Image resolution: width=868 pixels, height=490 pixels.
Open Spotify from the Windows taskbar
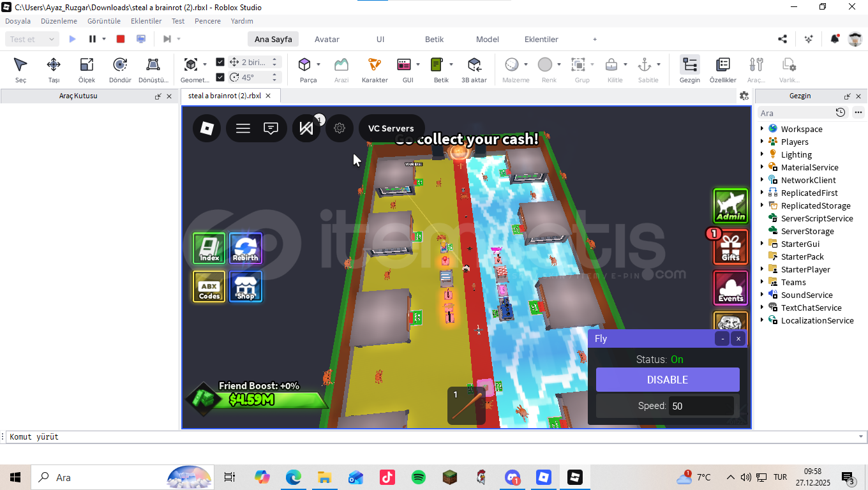coord(418,477)
